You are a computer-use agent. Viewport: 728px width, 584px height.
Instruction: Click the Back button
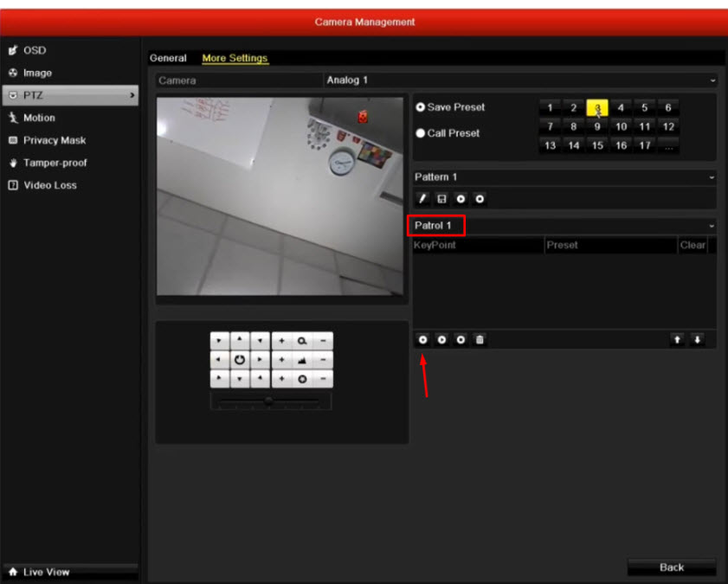671,568
